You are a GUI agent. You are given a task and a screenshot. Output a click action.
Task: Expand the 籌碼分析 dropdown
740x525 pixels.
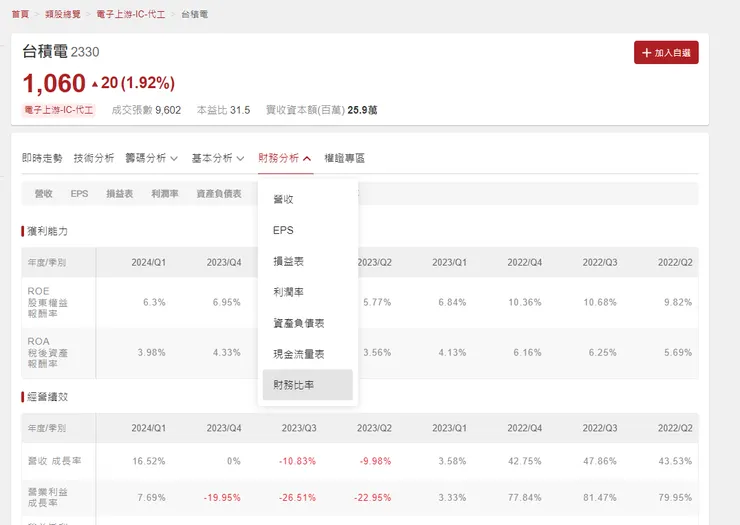tap(151, 158)
